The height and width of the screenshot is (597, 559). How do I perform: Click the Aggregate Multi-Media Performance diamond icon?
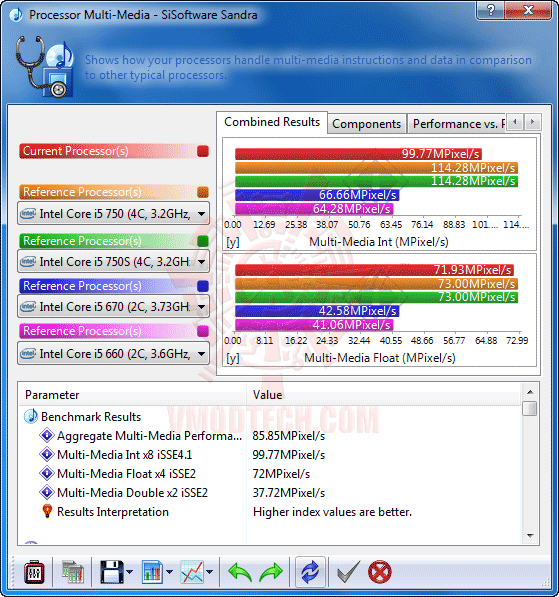tap(47, 435)
